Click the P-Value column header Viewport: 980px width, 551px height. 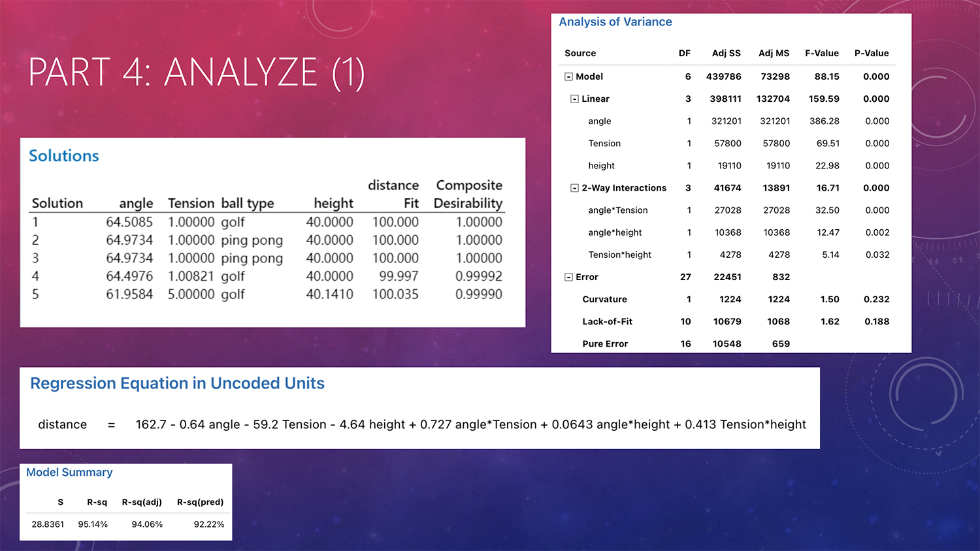(871, 54)
